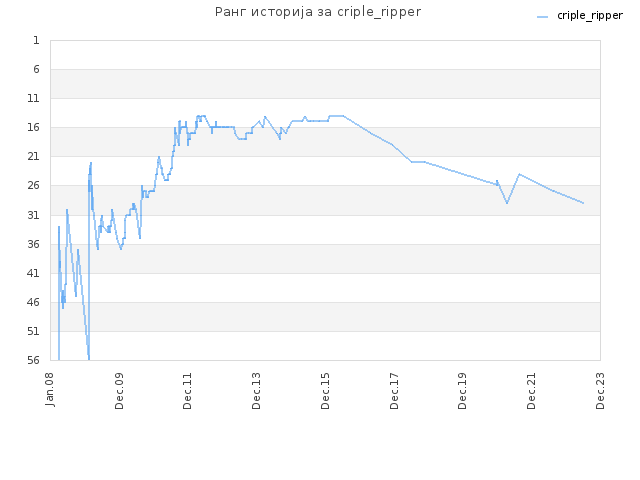Image resolution: width=640 pixels, height=480 pixels.
Task: Click the Jan.08 x-axis label
Action: 50,389
